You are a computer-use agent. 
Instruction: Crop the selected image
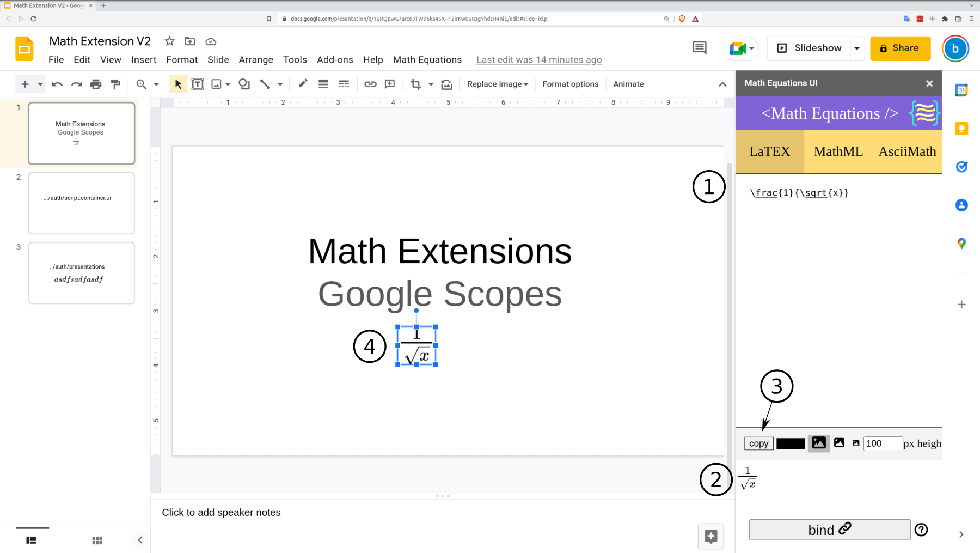point(416,84)
